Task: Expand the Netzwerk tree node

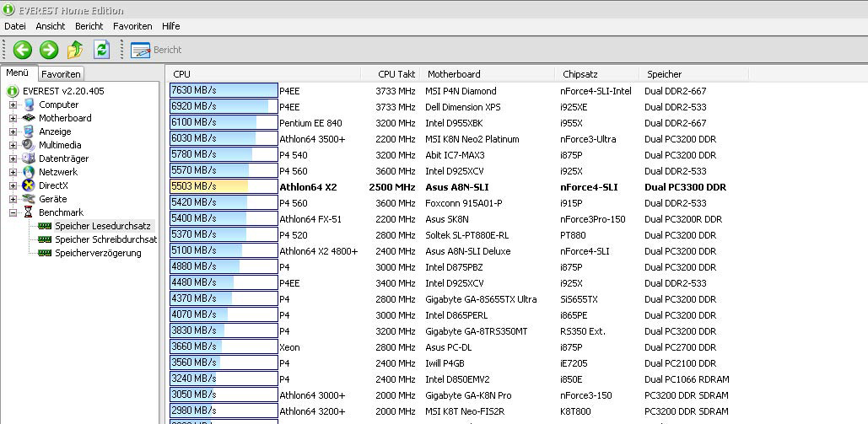Action: [x=13, y=172]
